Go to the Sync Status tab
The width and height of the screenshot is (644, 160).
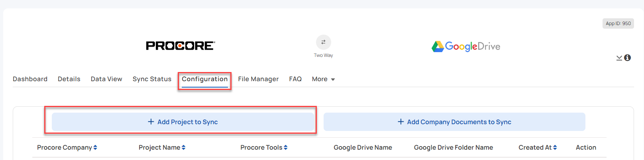152,79
